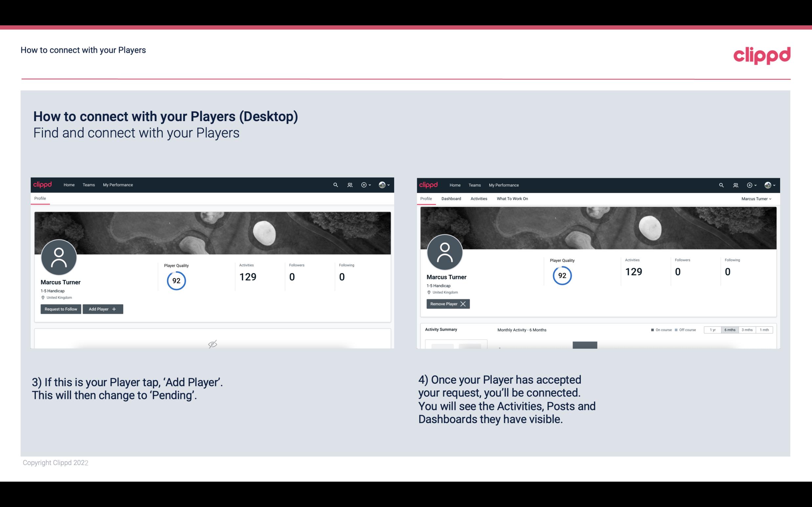Click the 'Add Player' button on left profile
The image size is (812, 507).
pos(103,309)
